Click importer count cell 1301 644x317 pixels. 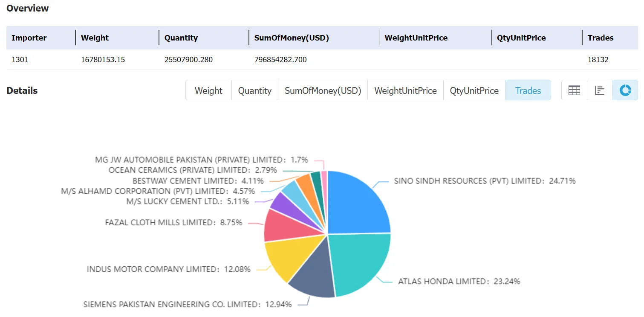click(x=20, y=60)
